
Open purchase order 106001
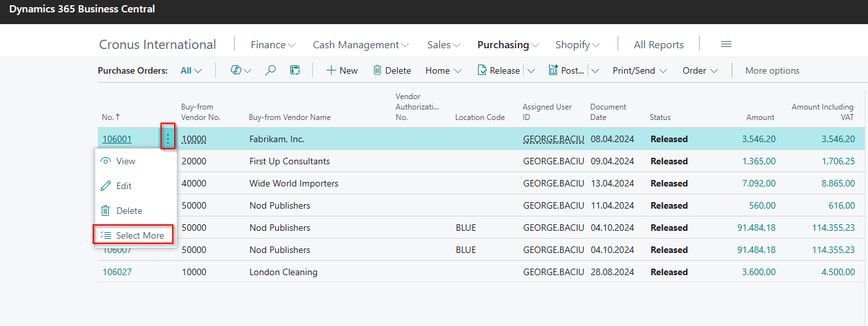pyautogui.click(x=117, y=139)
